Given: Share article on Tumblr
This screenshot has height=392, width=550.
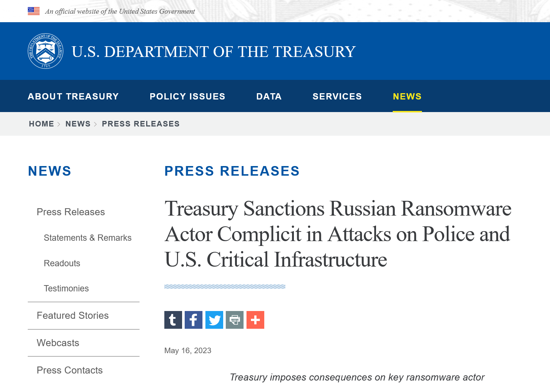Looking at the screenshot, I should [173, 320].
